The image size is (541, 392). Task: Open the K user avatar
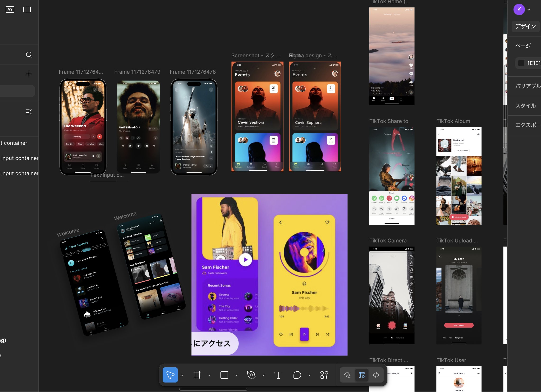[x=519, y=9]
